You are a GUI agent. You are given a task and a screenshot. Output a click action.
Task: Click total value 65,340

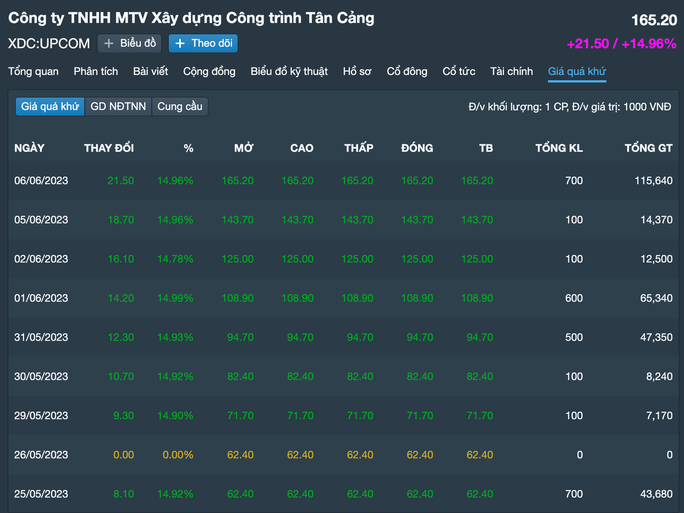[656, 298]
